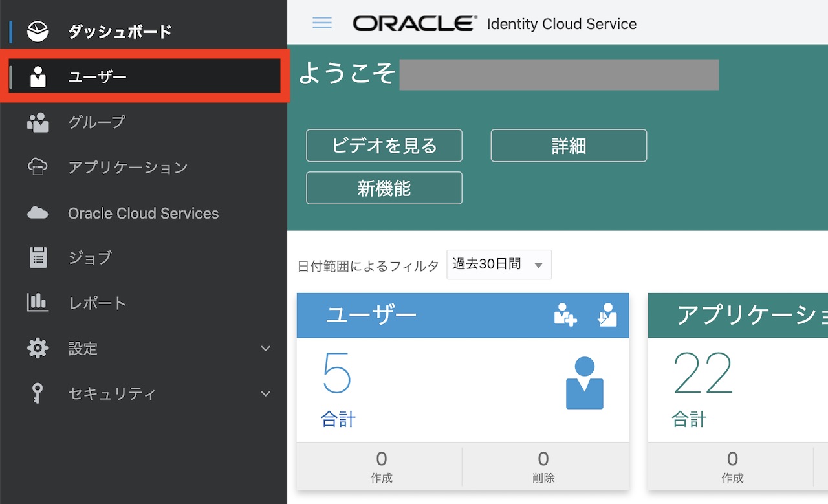Click the ジョブ jobs icon in the sidebar

point(38,257)
